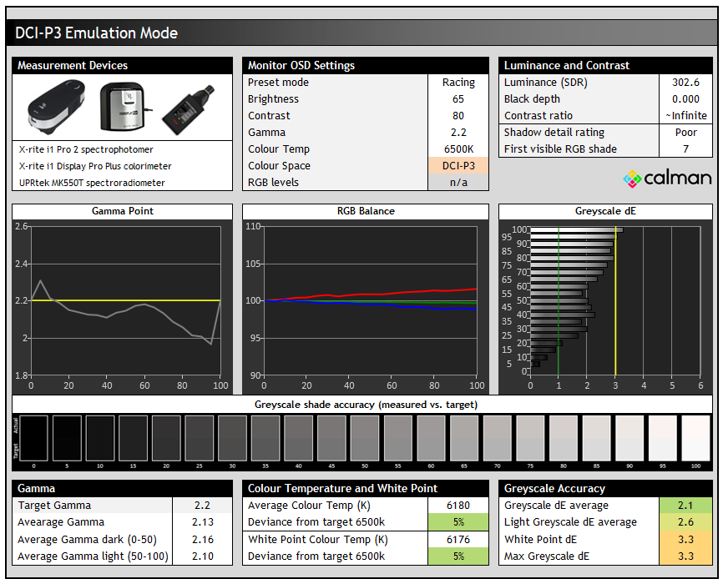Click the Luminance (SDR) value 302.6
The width and height of the screenshot is (728, 579).
[685, 83]
